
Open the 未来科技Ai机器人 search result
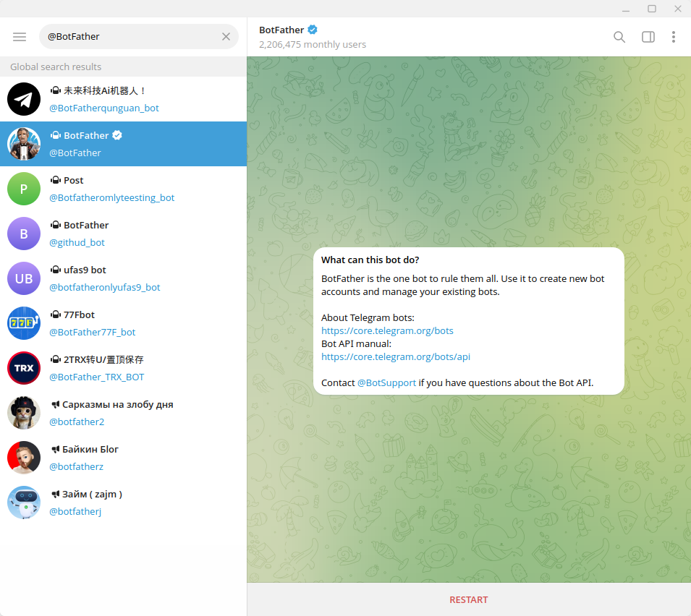(x=124, y=99)
